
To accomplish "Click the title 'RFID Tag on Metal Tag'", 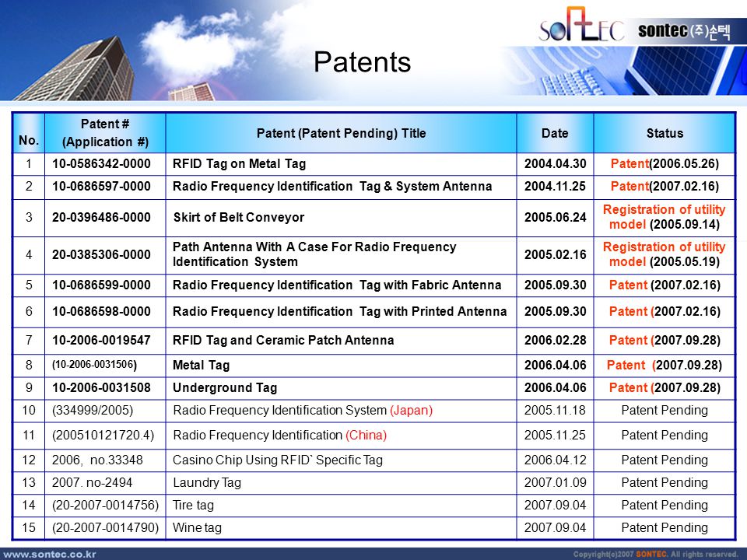I will pyautogui.click(x=239, y=164).
